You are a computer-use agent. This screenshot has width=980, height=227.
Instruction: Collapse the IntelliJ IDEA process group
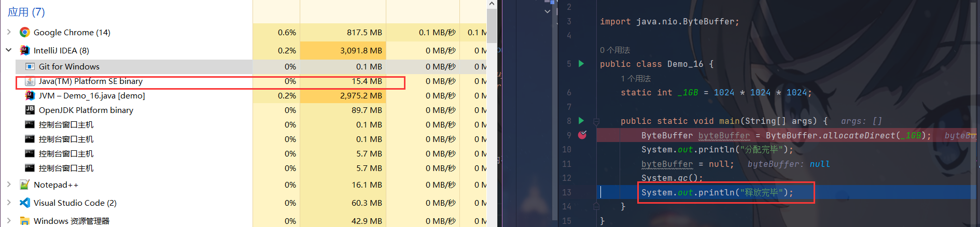pos(9,50)
